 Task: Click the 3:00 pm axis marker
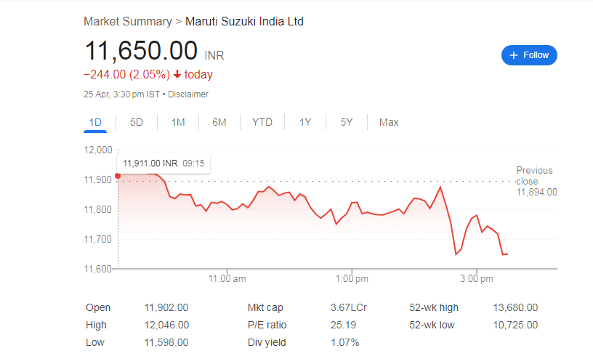[x=477, y=278]
